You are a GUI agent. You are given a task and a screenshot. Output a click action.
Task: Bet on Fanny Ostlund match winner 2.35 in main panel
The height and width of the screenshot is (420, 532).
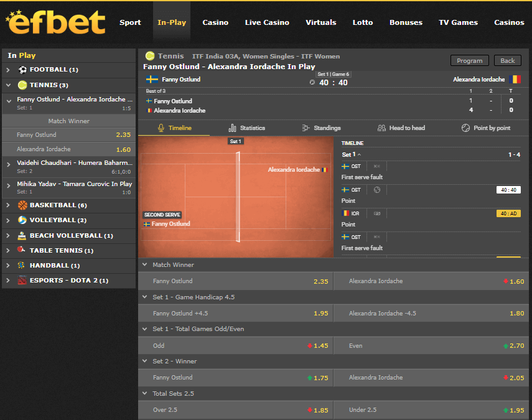(236, 281)
